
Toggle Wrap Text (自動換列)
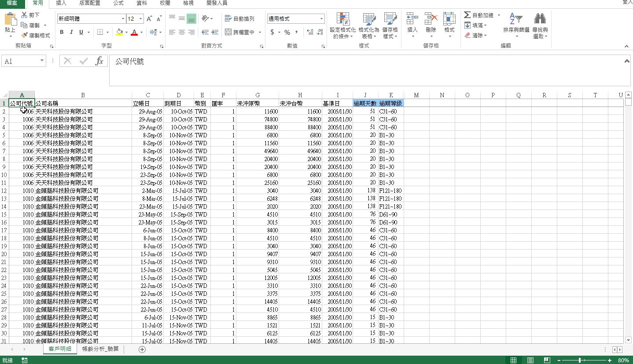pos(240,18)
